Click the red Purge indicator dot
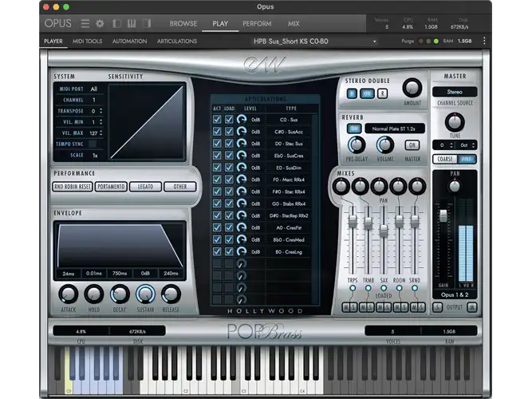532x399 pixels. tap(420, 41)
